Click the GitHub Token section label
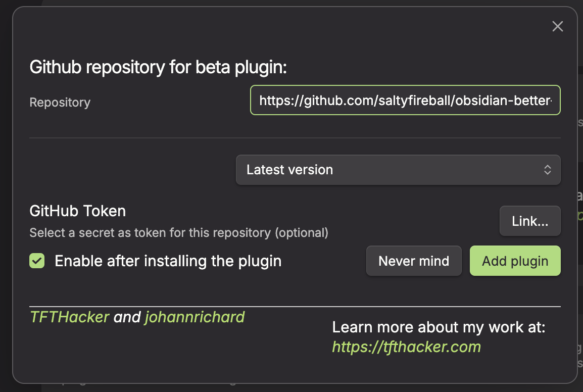This screenshot has height=392, width=583. point(77,211)
